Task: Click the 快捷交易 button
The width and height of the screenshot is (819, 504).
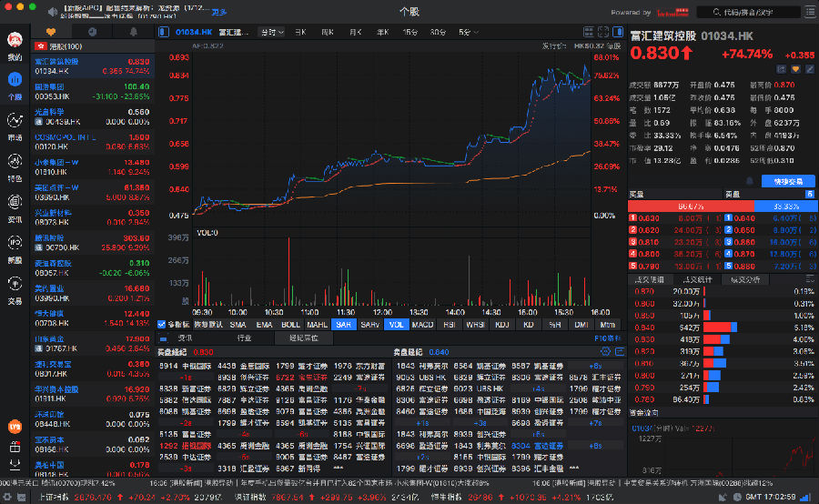Action: tap(788, 181)
